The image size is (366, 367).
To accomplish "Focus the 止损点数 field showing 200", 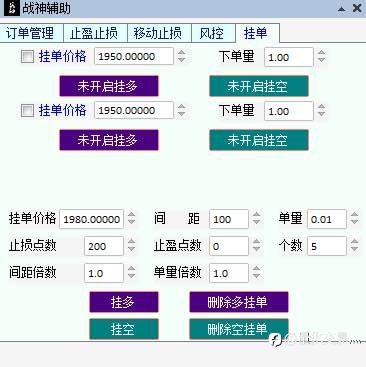I will (x=104, y=246).
